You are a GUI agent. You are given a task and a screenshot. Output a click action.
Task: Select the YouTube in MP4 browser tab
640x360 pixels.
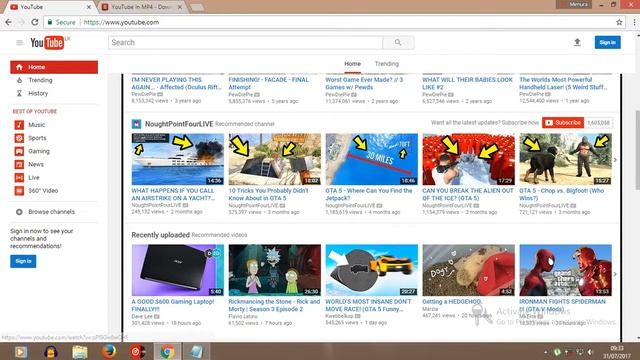[x=143, y=7]
